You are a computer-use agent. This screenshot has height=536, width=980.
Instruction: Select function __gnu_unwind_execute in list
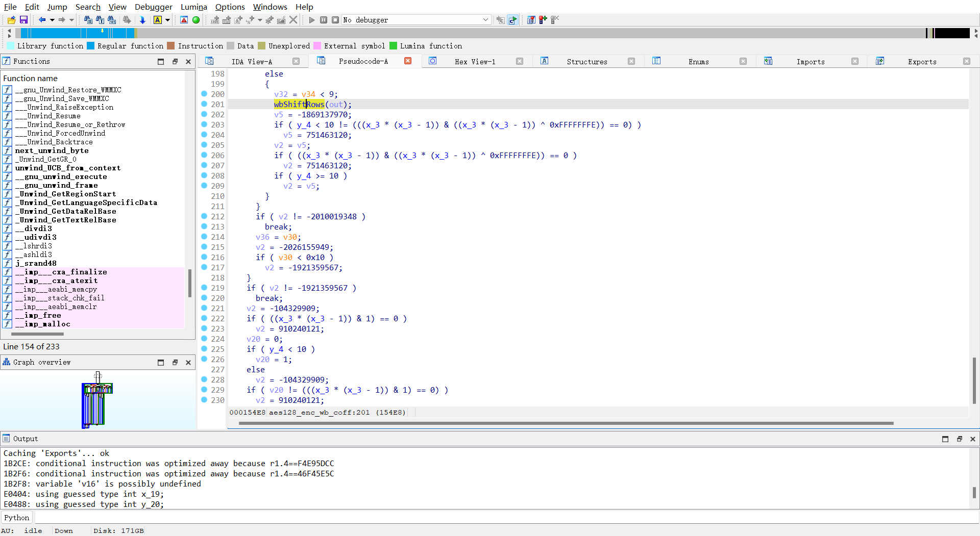pyautogui.click(x=61, y=176)
